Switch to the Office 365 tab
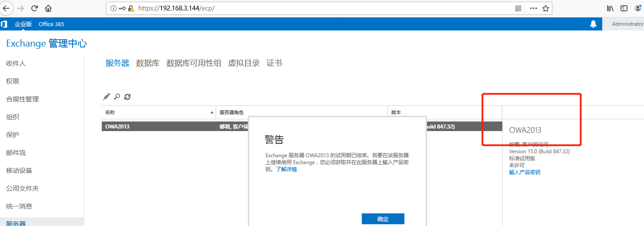The height and width of the screenshot is (226, 644). pos(51,24)
